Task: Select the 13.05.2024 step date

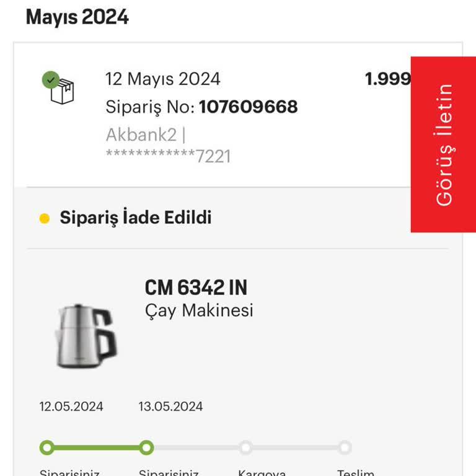Action: pos(170,407)
